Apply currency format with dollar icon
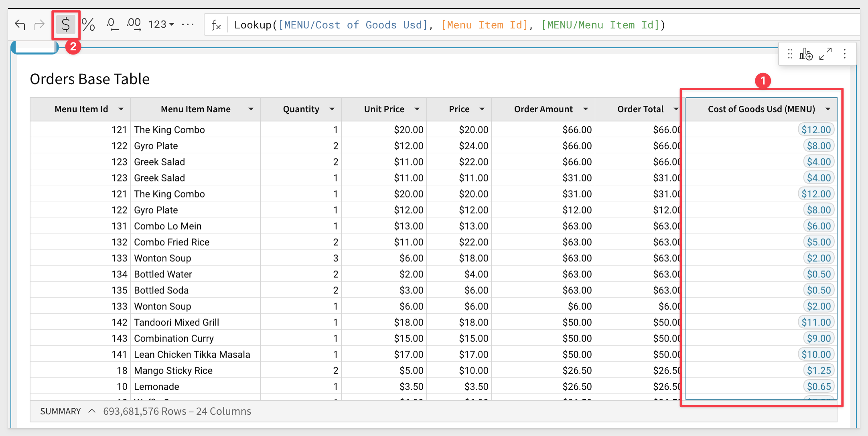The image size is (868, 436). coord(66,25)
